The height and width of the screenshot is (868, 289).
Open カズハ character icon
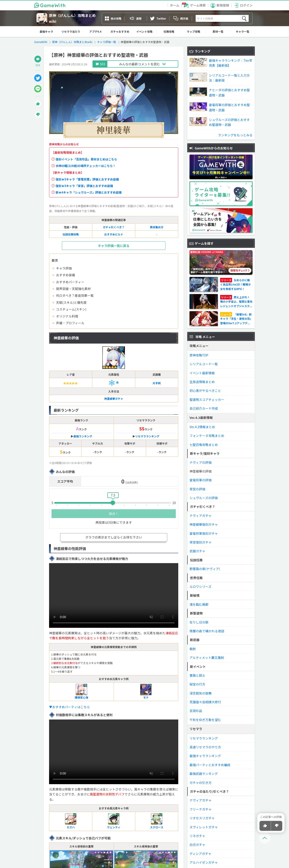click(x=71, y=818)
